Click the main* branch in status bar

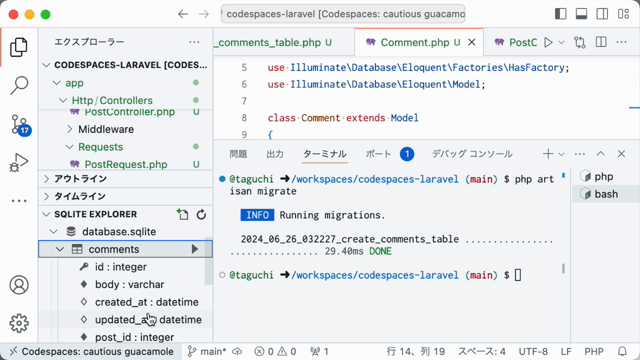(207, 351)
